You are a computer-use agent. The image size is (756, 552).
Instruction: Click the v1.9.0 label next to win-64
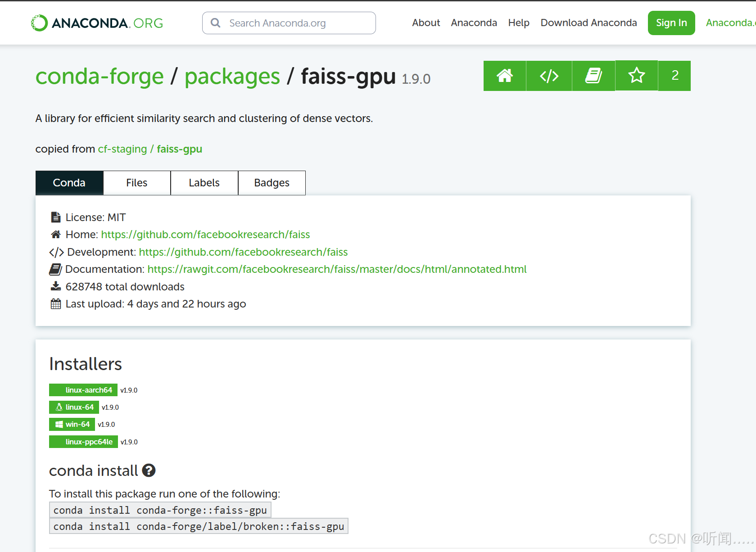pyautogui.click(x=106, y=425)
